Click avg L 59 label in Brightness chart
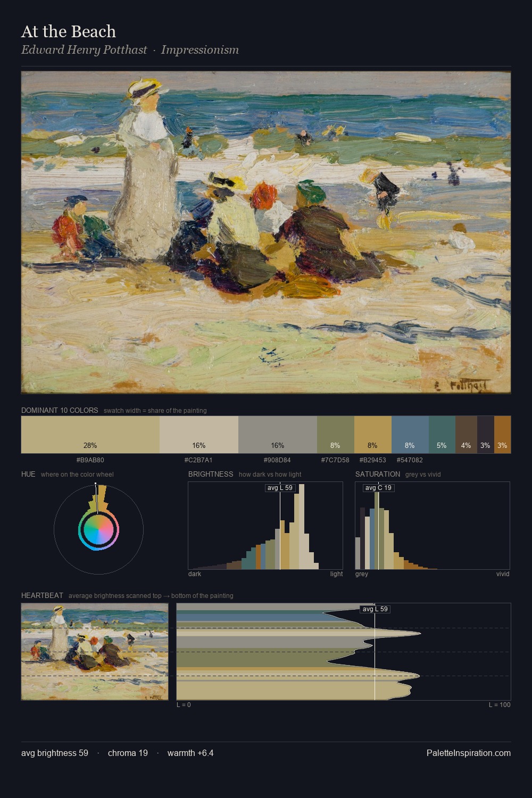532x798 pixels. (x=280, y=488)
